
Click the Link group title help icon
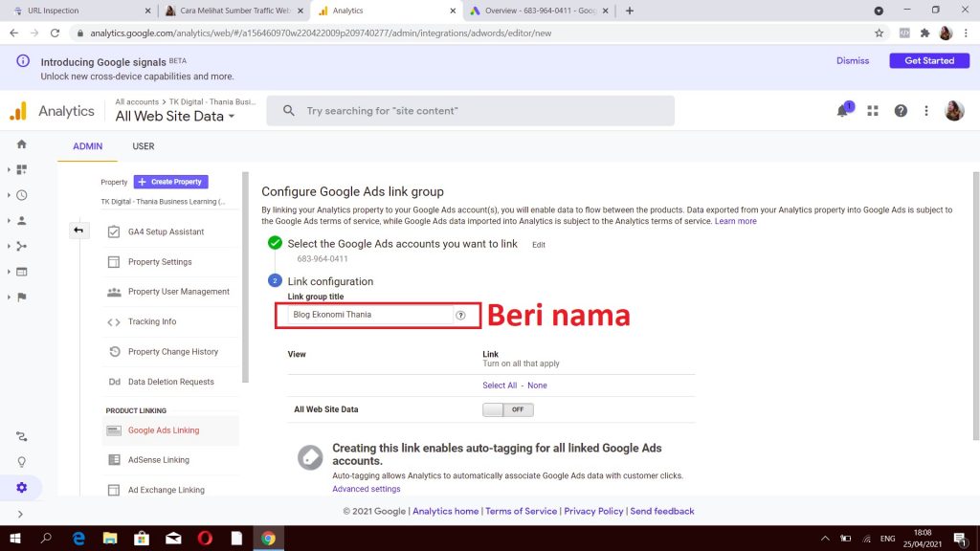point(460,316)
